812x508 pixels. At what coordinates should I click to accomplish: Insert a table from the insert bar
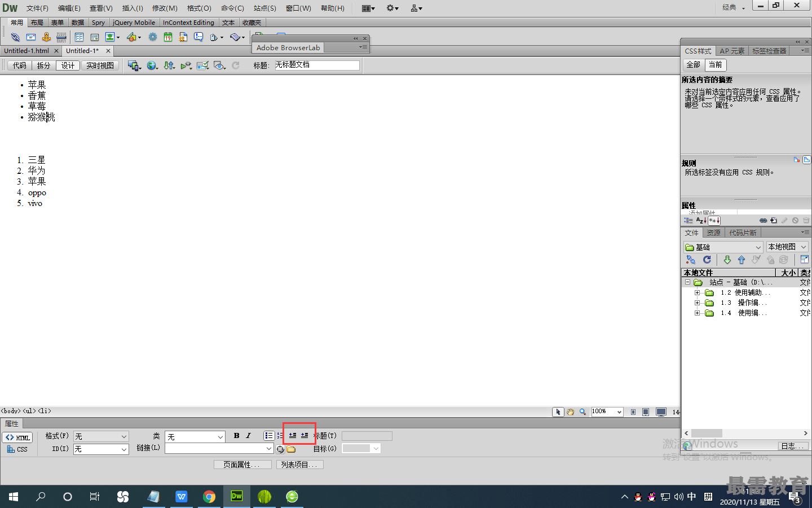coord(79,37)
